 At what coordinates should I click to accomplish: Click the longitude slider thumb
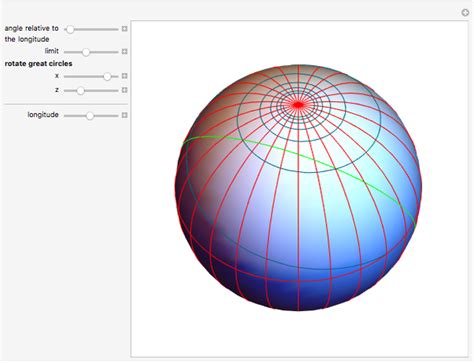coord(90,116)
